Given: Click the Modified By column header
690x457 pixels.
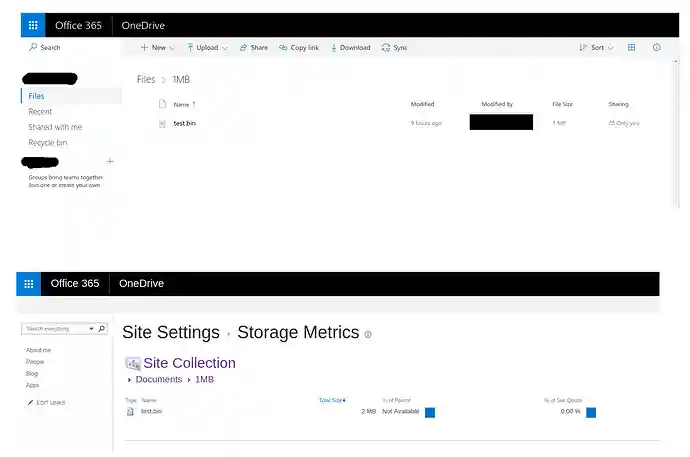Looking at the screenshot, I should [x=497, y=104].
